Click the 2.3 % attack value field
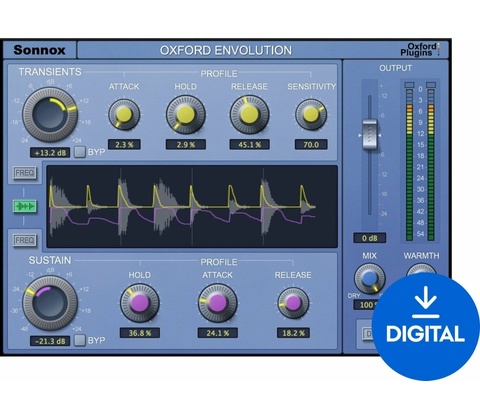This screenshot has width=480, height=420. (x=124, y=144)
